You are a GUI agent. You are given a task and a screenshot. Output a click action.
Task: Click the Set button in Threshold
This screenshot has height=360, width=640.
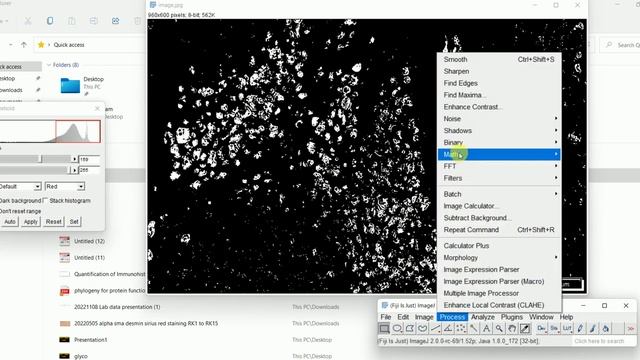[74, 222]
